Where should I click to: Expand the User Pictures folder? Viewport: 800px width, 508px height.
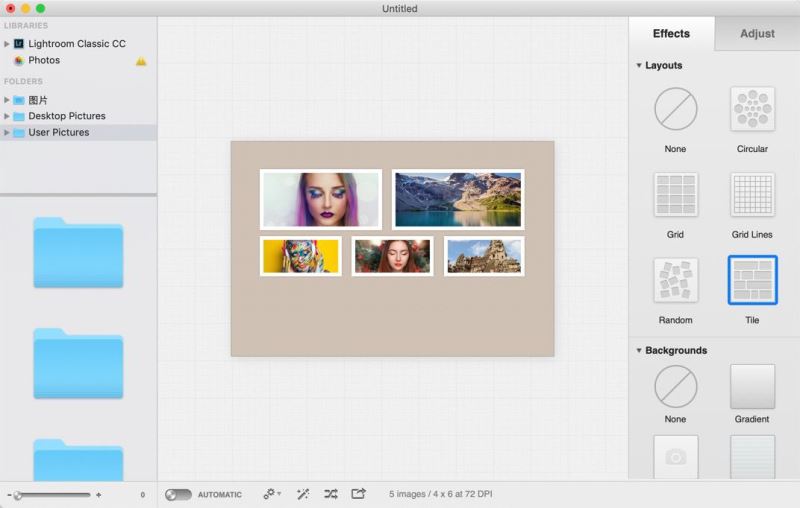point(7,133)
